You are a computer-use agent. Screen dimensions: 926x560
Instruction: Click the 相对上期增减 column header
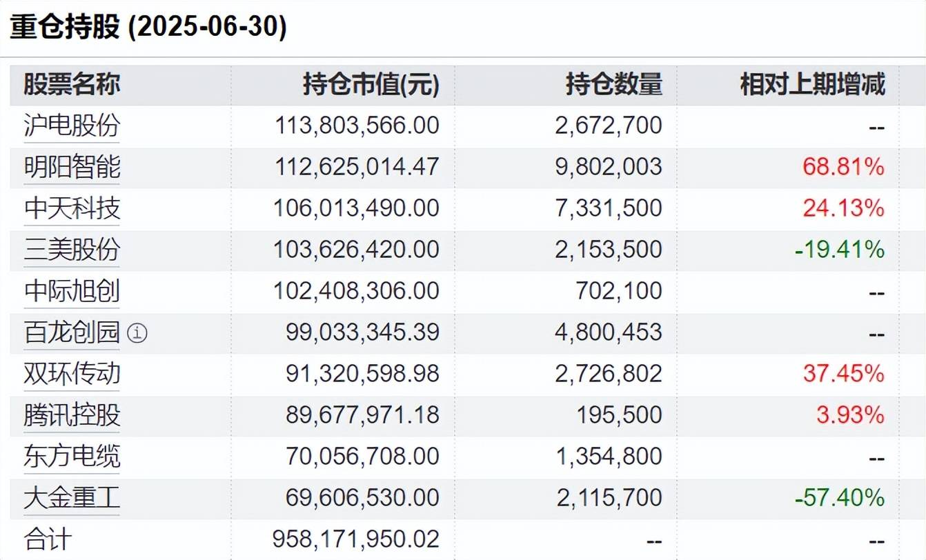(812, 85)
